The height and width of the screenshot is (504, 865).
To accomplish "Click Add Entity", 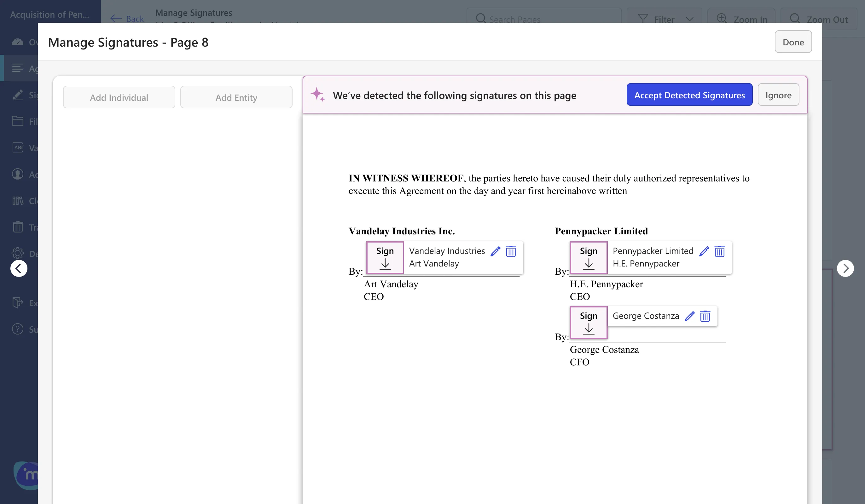I will [x=236, y=97].
